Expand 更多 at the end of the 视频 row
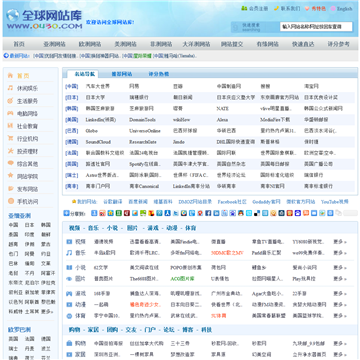Image resolution: width=360 pixels, height=360 pixels. click(340, 242)
